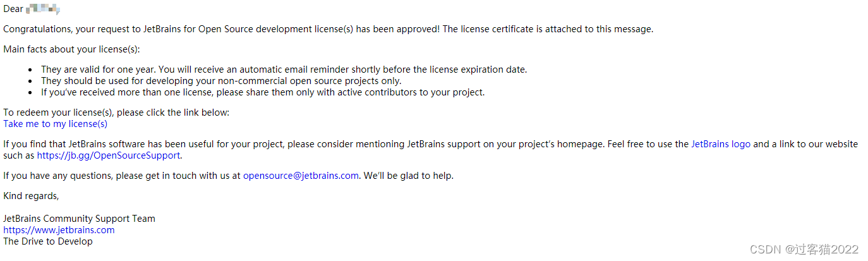Click "We'll be glad to help." text
868x261 pixels.
tap(408, 176)
